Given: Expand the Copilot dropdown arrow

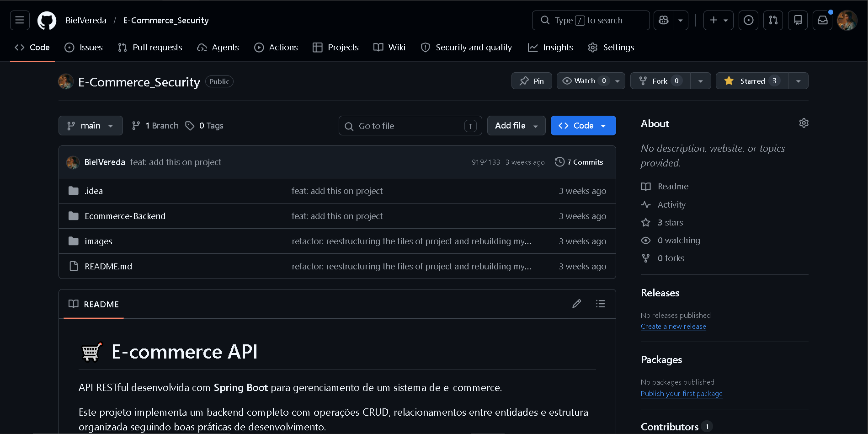Looking at the screenshot, I should point(681,20).
